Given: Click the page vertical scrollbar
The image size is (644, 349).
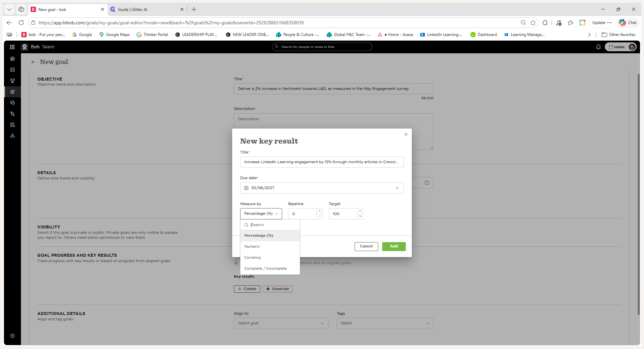Looking at the screenshot, I should click(638, 194).
